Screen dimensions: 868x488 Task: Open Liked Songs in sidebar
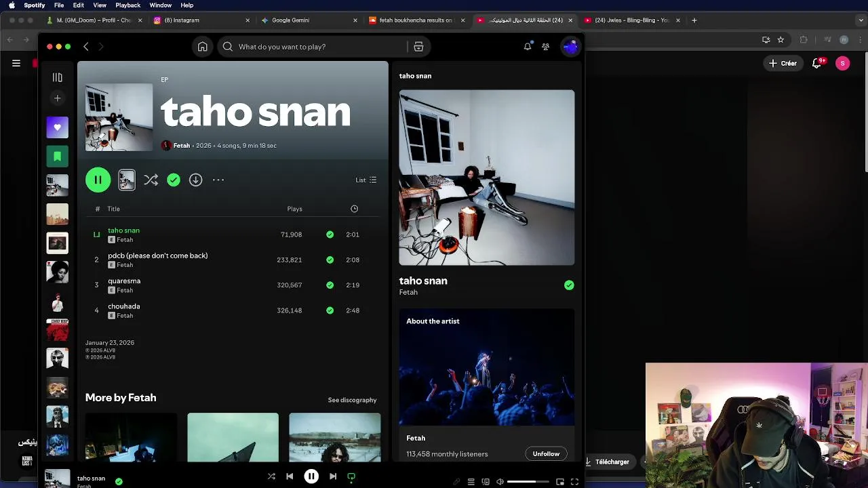58,127
